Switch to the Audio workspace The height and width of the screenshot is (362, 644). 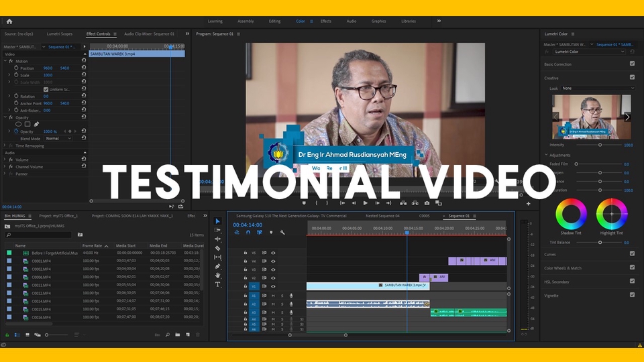coord(351,21)
